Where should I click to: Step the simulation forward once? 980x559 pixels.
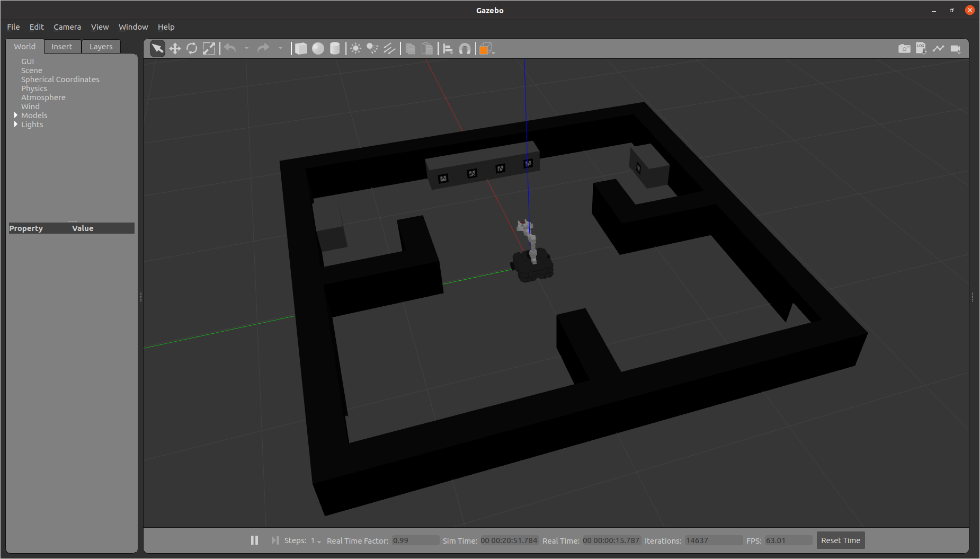click(275, 540)
